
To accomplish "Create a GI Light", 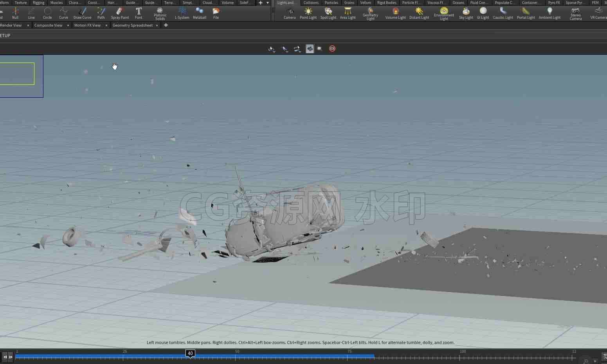I will tap(483, 13).
